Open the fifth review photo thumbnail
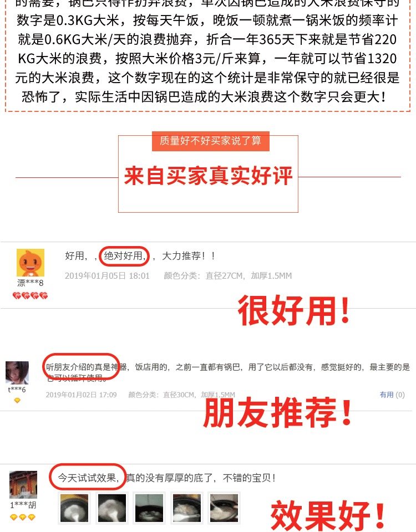This screenshot has width=416, height=532. 224,508
